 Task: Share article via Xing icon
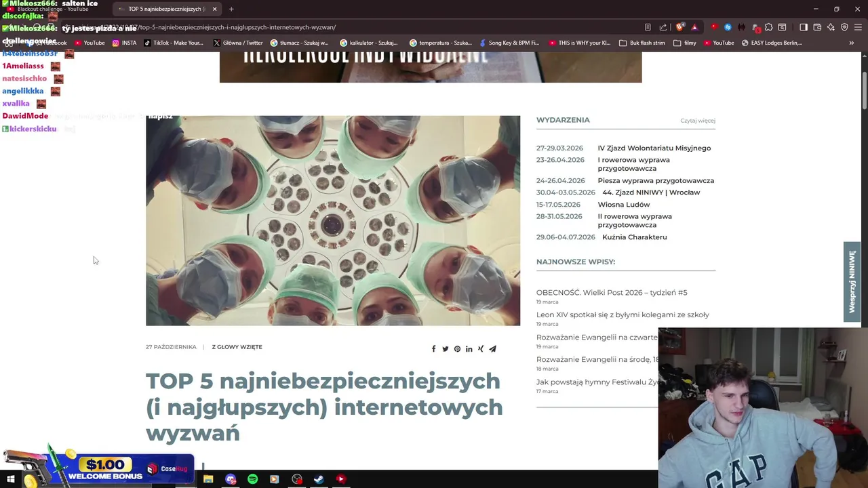pyautogui.click(x=481, y=349)
